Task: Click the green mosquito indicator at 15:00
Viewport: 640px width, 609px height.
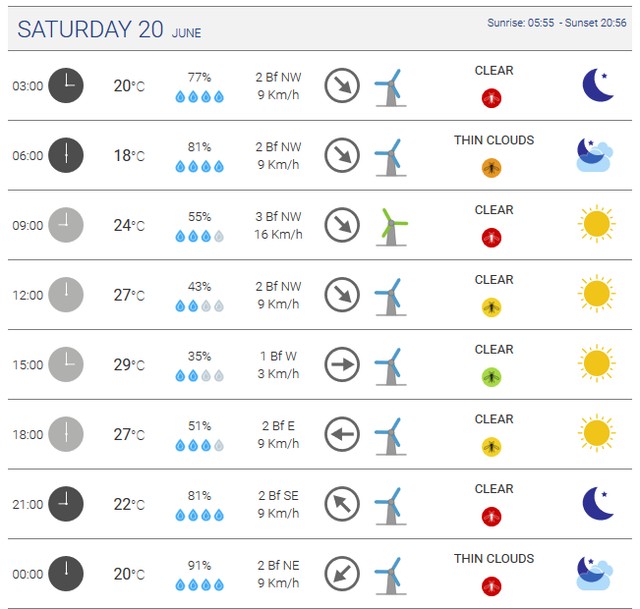Action: (x=491, y=377)
